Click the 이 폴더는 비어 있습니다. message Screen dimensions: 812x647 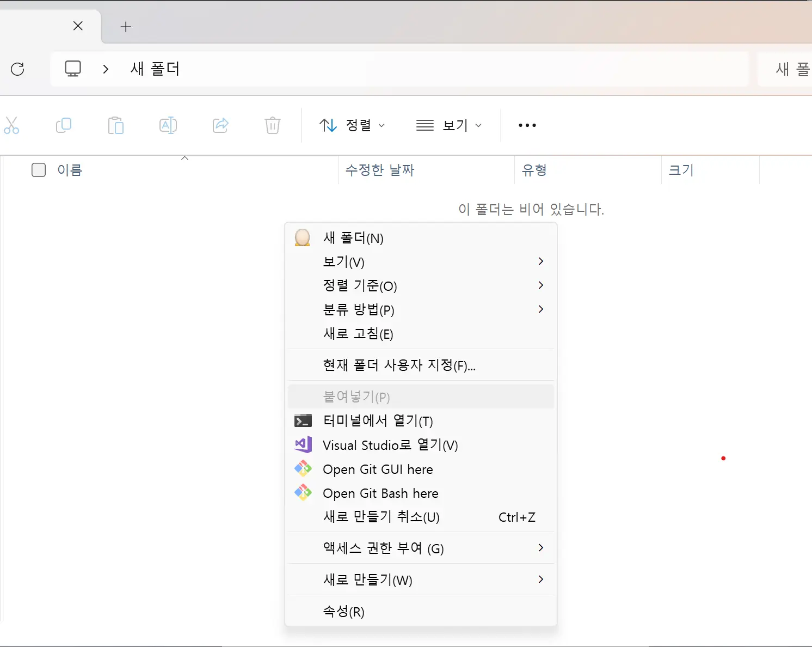coord(531,209)
